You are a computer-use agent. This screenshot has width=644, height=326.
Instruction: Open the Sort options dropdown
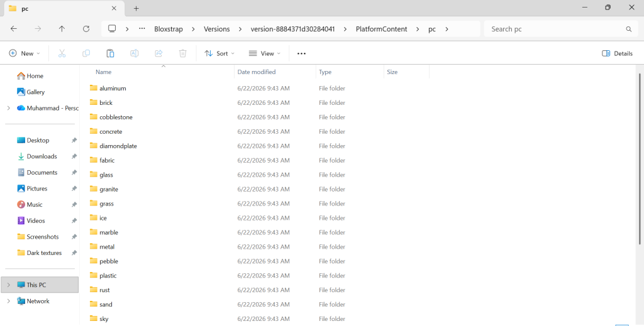pos(219,53)
